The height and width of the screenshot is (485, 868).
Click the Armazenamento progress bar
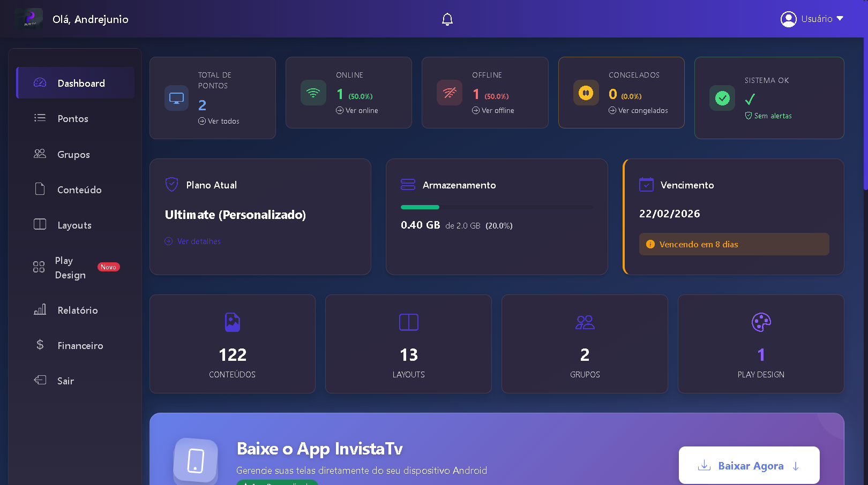(497, 207)
